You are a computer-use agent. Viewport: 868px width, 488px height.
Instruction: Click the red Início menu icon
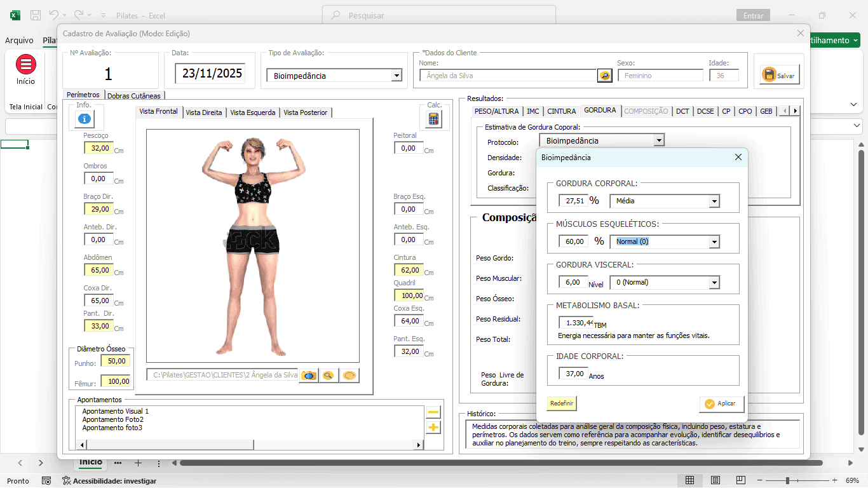(26, 64)
